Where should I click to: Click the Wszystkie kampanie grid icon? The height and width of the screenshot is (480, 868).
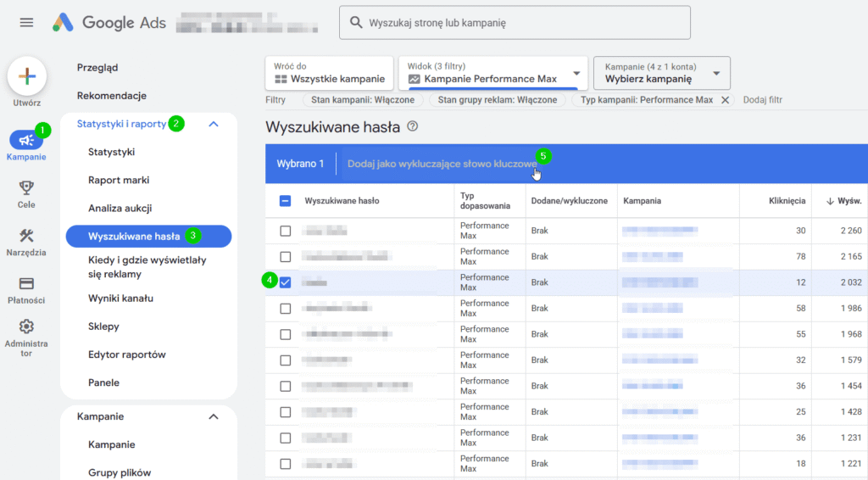(281, 79)
